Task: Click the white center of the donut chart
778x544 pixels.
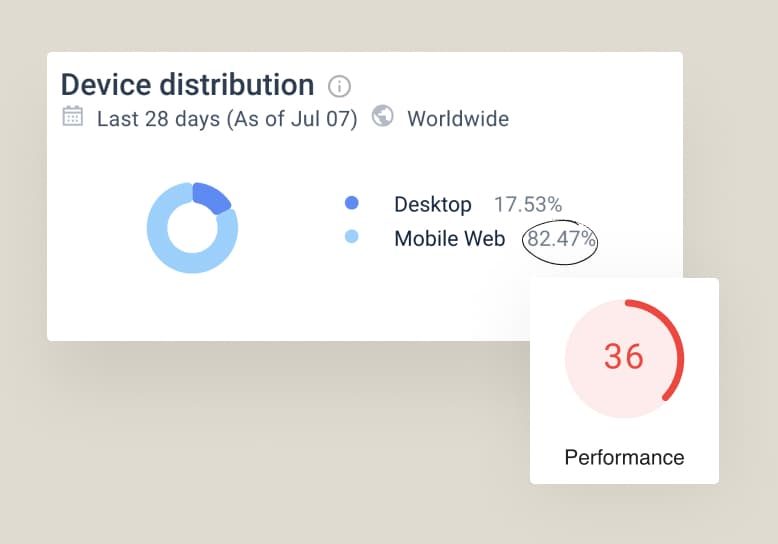Action: coord(192,228)
